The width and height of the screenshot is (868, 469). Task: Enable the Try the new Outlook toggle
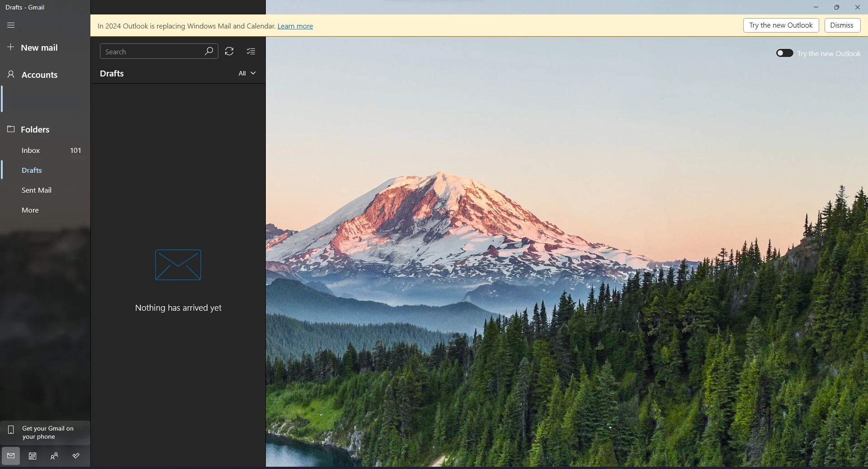784,53
